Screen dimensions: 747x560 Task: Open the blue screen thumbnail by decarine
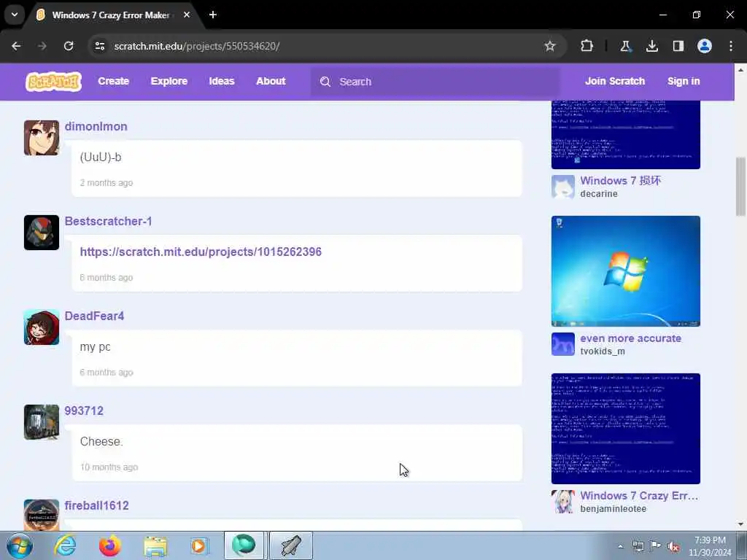[x=625, y=135]
